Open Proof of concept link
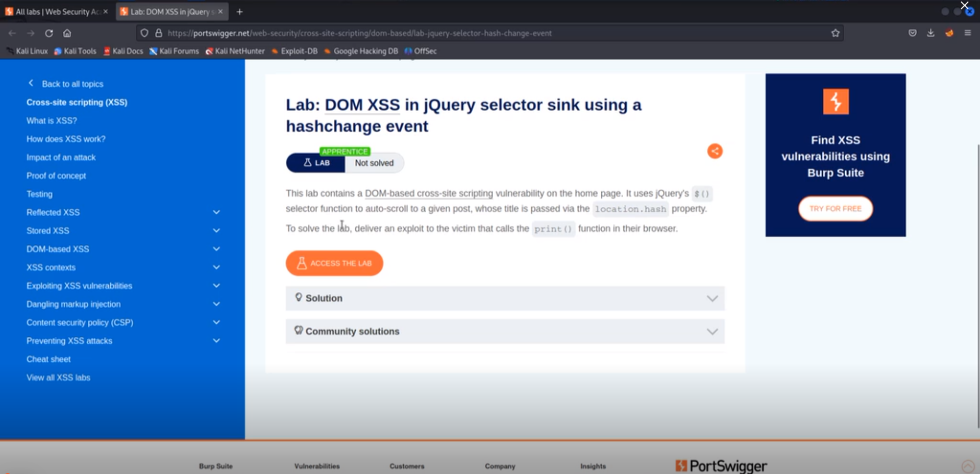Screen dimensions: 980x474 [x=56, y=176]
